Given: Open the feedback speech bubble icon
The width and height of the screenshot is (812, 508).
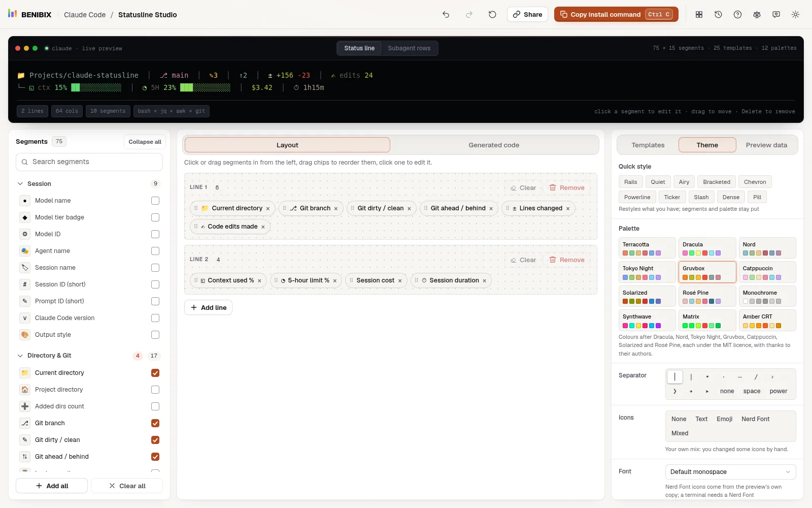Looking at the screenshot, I should coord(776,15).
